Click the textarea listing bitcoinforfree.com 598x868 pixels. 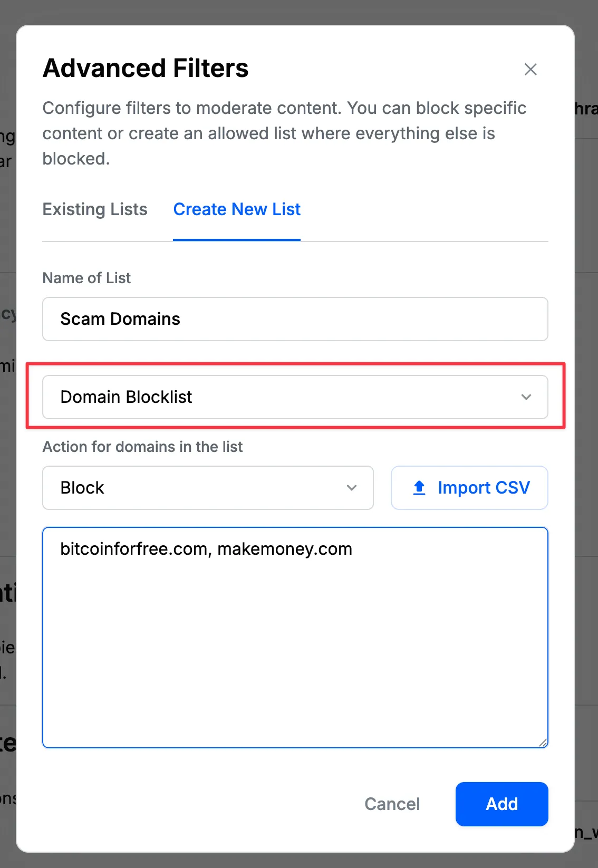pyautogui.click(x=295, y=633)
